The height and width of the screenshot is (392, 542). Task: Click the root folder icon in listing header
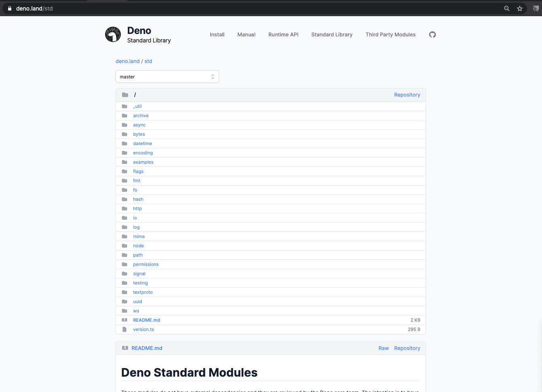pyautogui.click(x=125, y=95)
